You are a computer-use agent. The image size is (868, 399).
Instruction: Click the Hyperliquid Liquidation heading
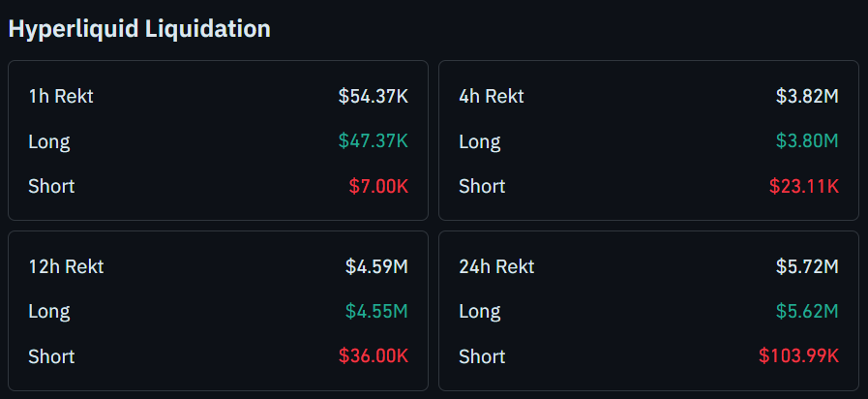pos(139,29)
